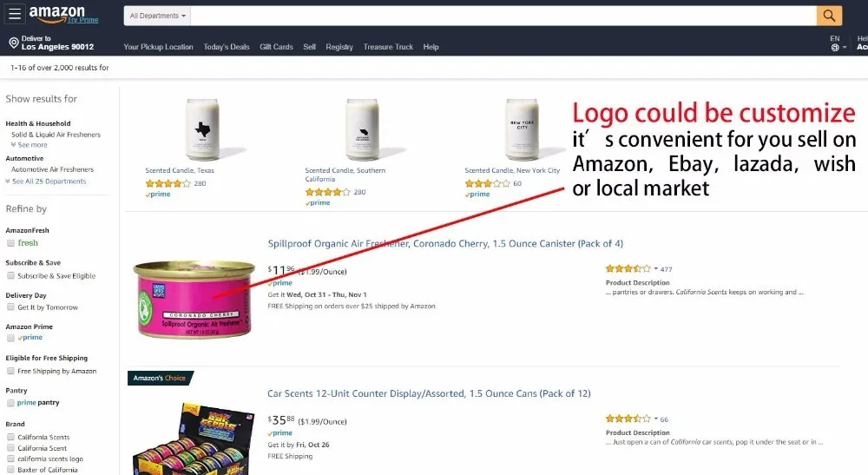This screenshot has width=868, height=475.
Task: Click the orange search magnifier button
Action: 829,16
